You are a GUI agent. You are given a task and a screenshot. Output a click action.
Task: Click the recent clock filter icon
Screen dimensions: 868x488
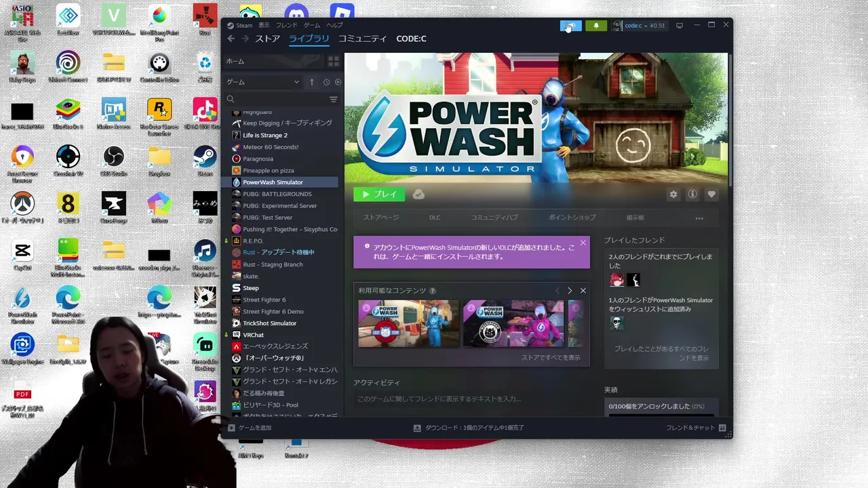326,82
